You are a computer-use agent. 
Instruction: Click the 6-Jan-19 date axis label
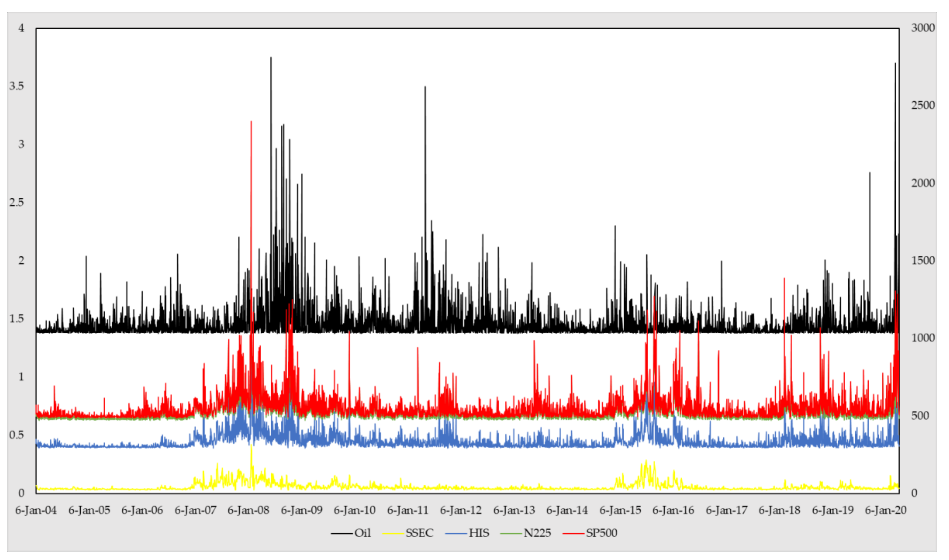point(833,510)
